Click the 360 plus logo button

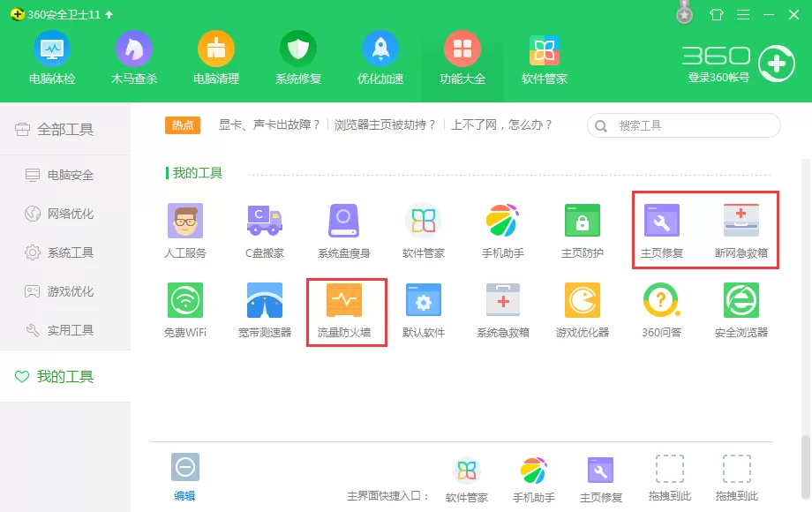tap(777, 64)
